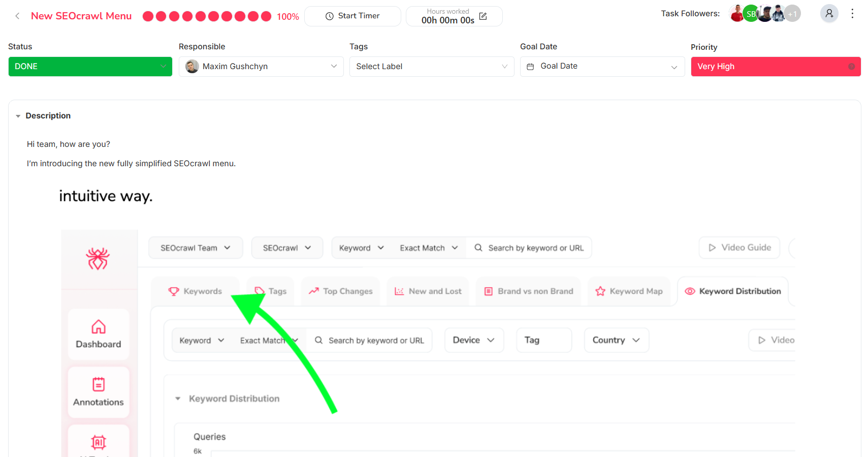Click the Video Guide button
The width and height of the screenshot is (868, 457).
tap(739, 248)
